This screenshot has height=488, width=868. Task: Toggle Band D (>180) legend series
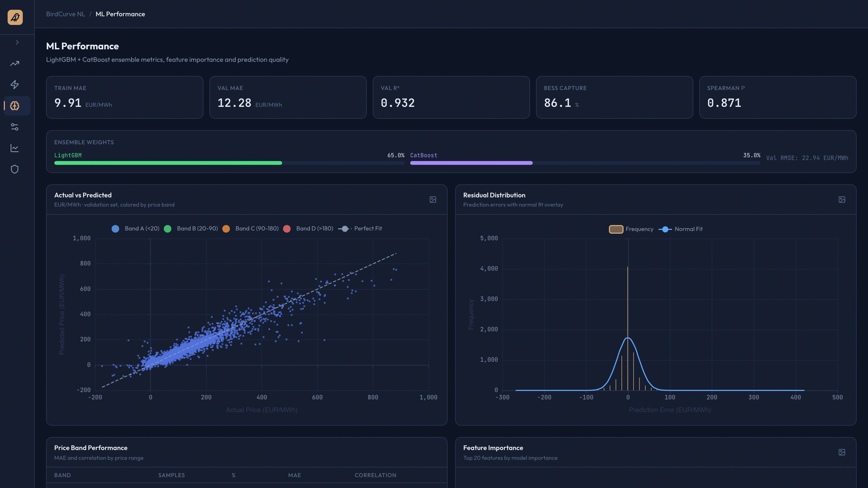click(308, 229)
